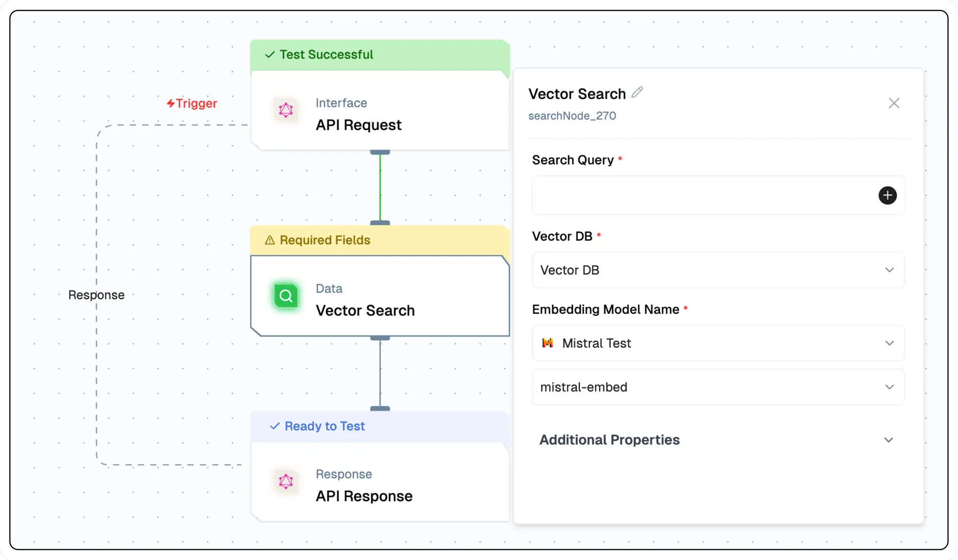Click the GraphQL icon on API Response node

286,482
